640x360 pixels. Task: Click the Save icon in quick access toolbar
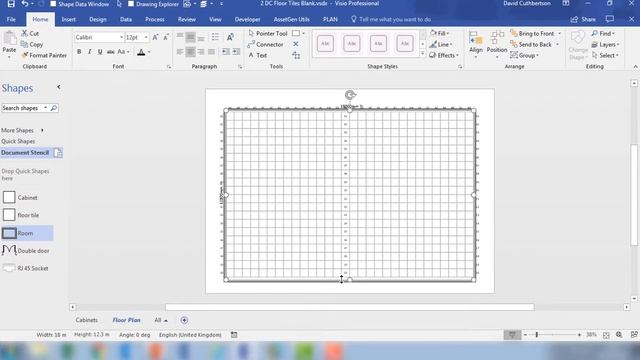point(11,4)
